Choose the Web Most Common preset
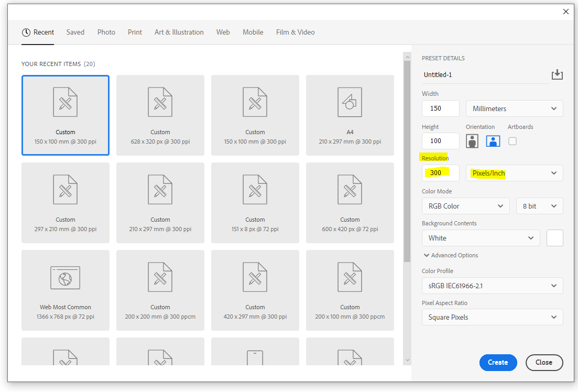This screenshot has height=392, width=578. click(x=66, y=290)
